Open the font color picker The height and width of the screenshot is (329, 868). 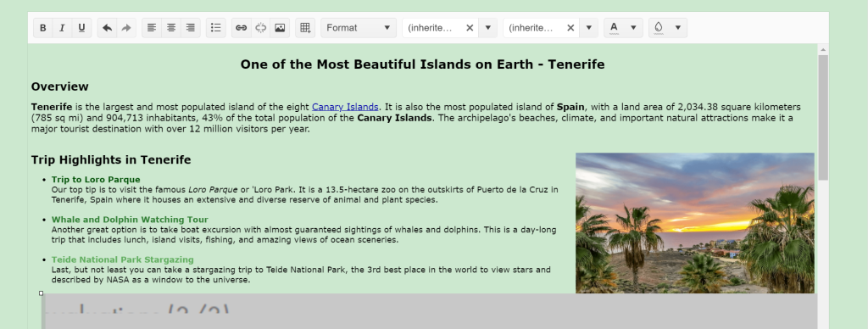tap(623, 28)
